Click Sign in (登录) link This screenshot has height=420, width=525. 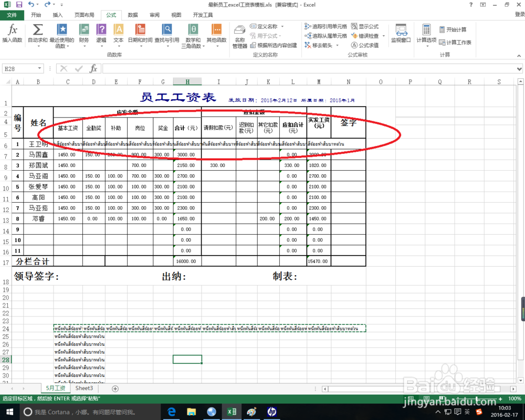520,14
